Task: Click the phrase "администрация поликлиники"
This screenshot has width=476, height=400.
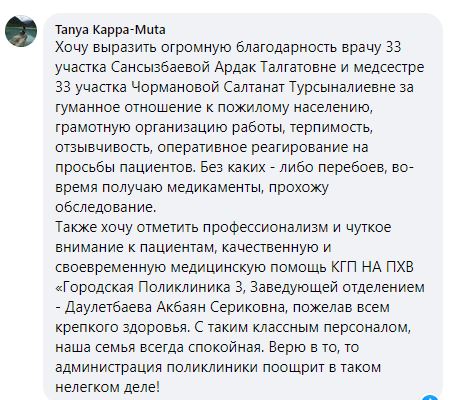Action: point(157,368)
